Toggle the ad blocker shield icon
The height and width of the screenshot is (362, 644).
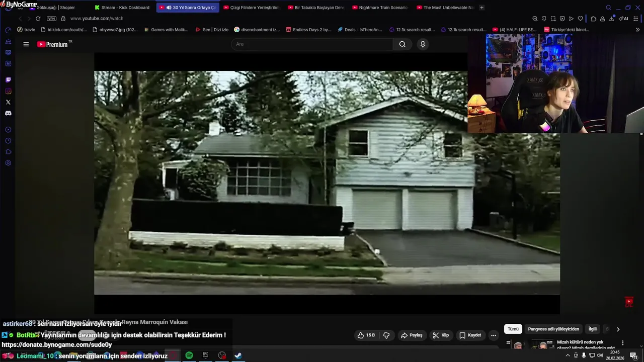pos(562,19)
